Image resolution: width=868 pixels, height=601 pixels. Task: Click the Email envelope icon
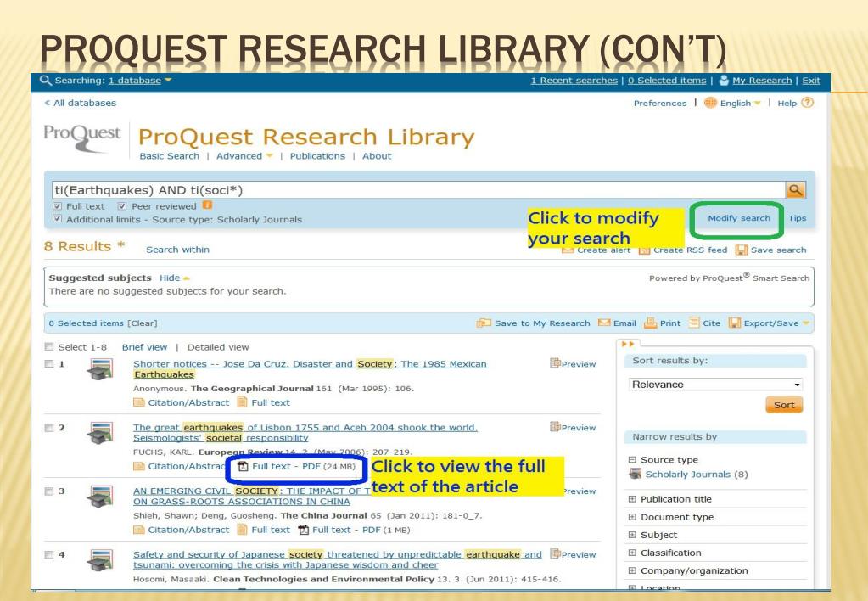[604, 323]
